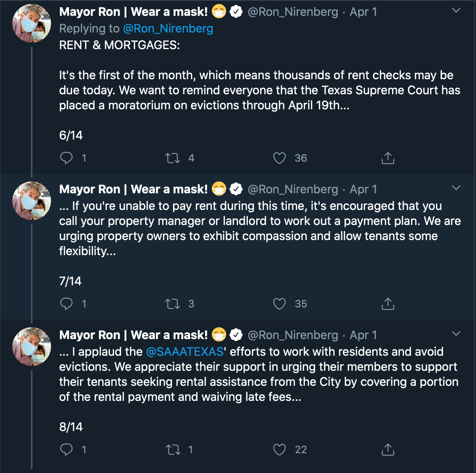Open the more options chevron on the 8/14 tweet

[456, 334]
